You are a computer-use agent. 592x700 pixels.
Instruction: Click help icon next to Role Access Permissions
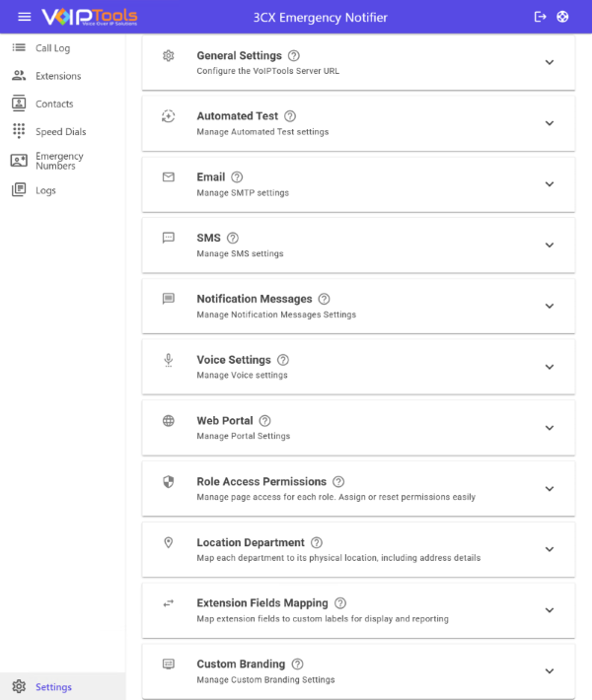[338, 482]
